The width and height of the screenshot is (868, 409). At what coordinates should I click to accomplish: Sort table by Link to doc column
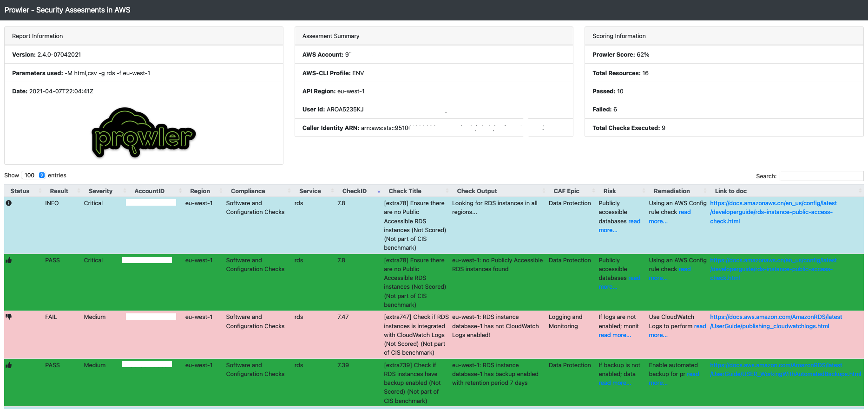point(730,191)
